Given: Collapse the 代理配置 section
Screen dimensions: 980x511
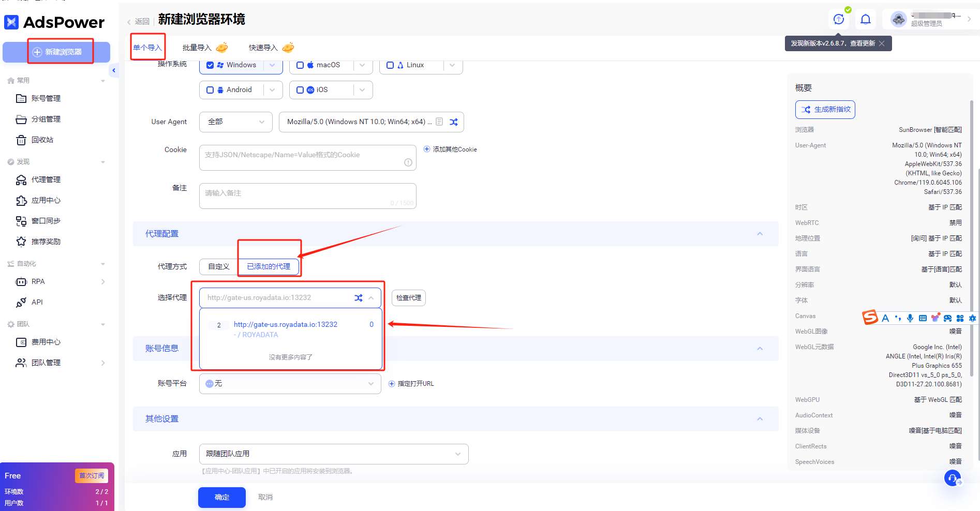Looking at the screenshot, I should pyautogui.click(x=760, y=234).
